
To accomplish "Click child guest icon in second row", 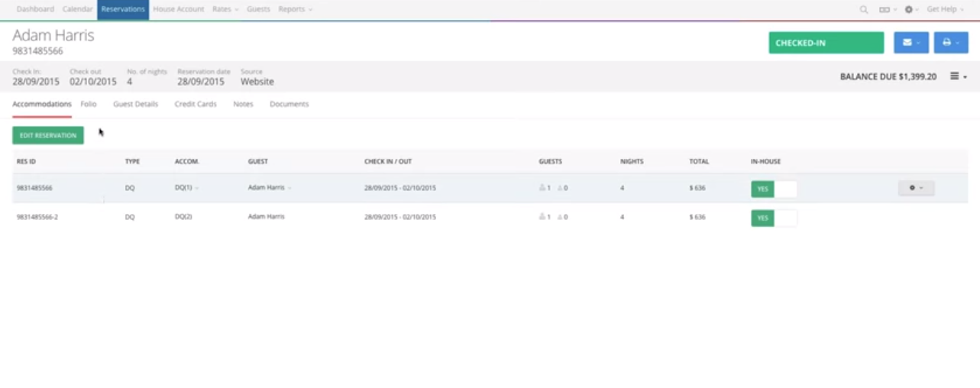I will pyautogui.click(x=560, y=217).
